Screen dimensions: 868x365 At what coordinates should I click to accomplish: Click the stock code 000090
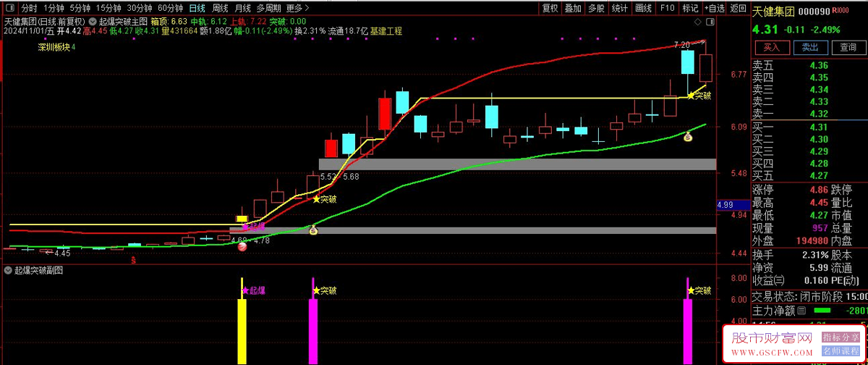[x=816, y=11]
